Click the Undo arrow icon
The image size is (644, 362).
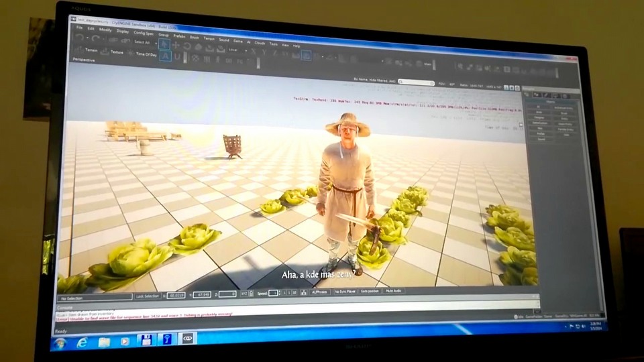(78, 38)
